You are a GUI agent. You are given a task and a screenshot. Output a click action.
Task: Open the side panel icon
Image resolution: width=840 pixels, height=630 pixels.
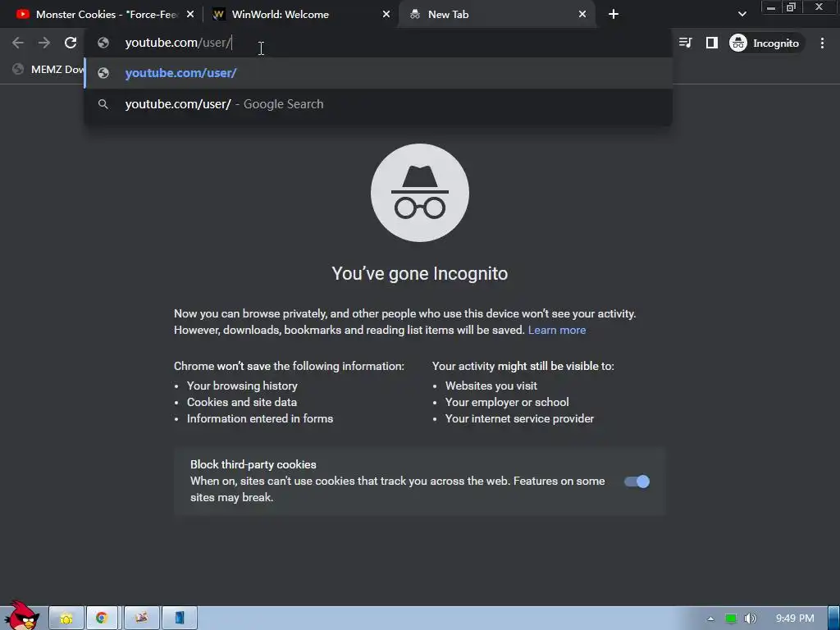[711, 43]
